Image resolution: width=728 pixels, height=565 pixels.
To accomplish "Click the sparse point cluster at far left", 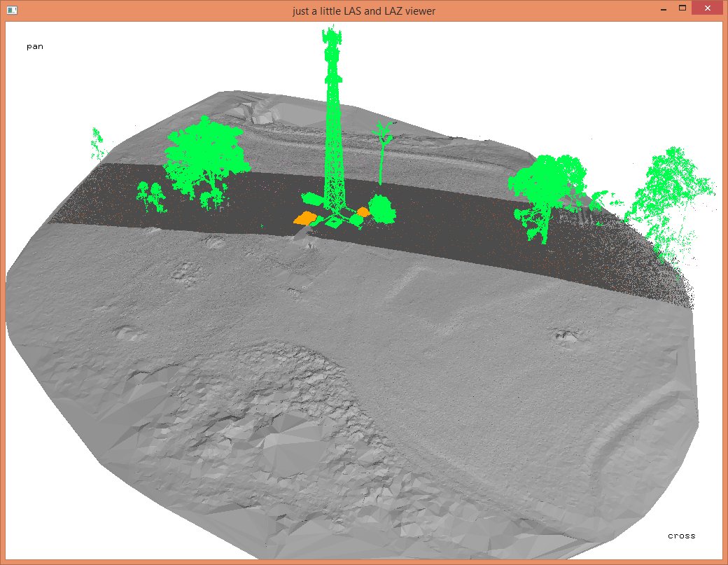I will point(99,144).
